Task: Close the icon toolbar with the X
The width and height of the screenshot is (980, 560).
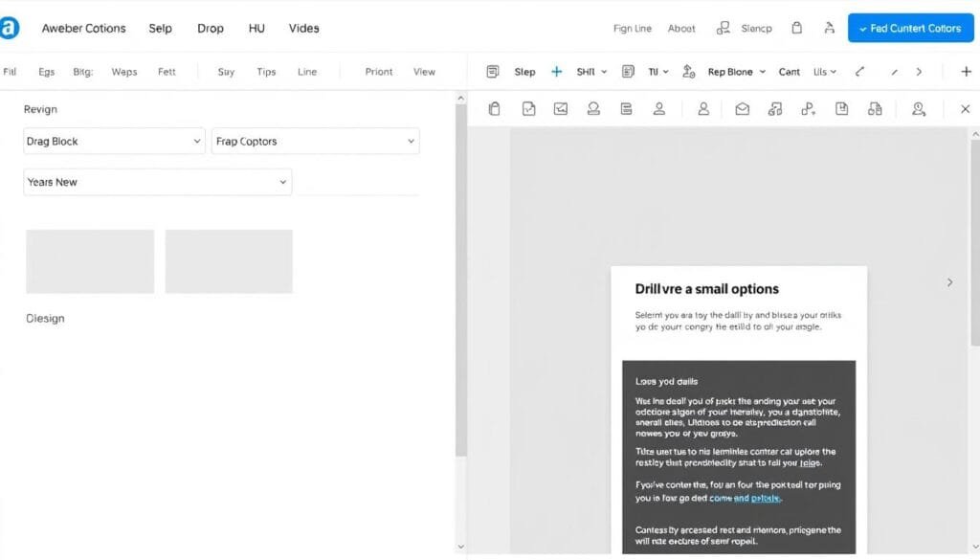Action: pyautogui.click(x=965, y=109)
